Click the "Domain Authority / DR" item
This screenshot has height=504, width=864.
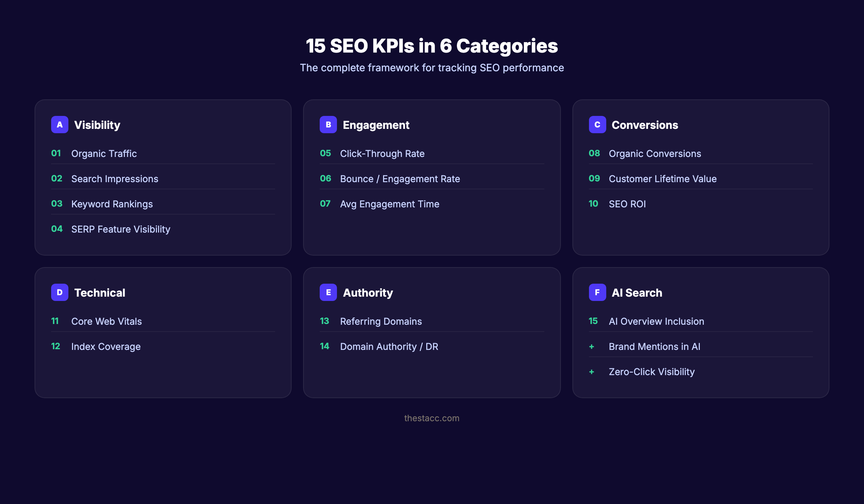(389, 346)
